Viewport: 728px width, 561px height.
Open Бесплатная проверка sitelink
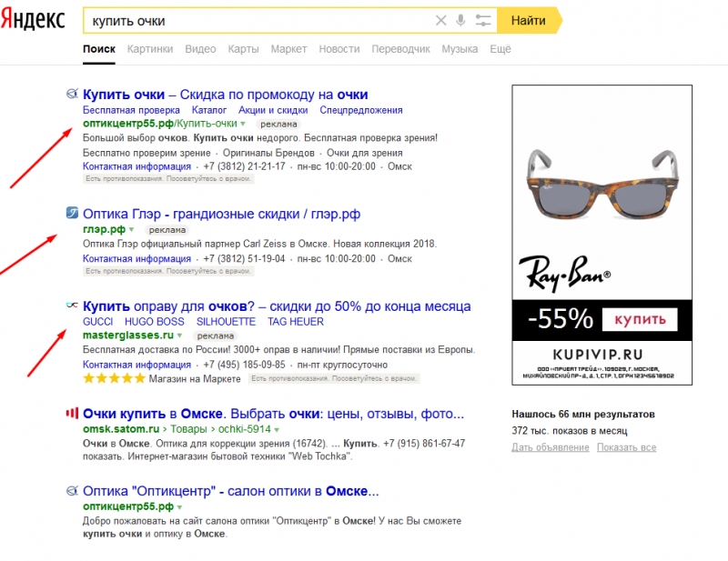(131, 110)
